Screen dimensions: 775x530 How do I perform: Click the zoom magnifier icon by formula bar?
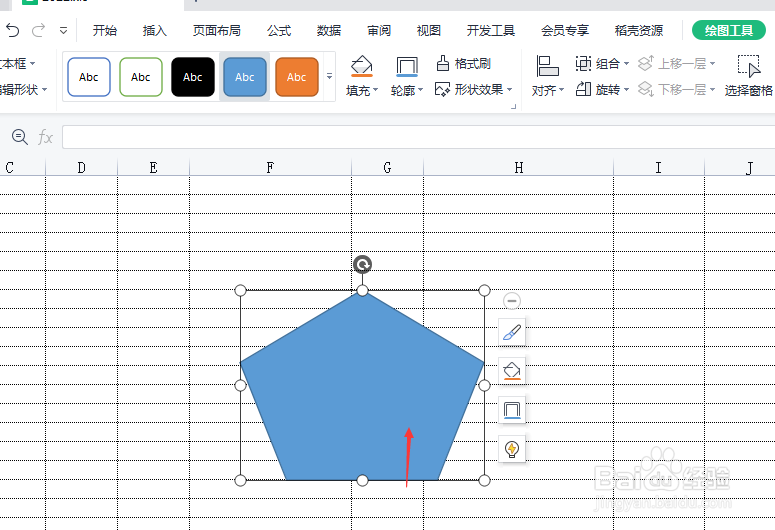[20, 137]
